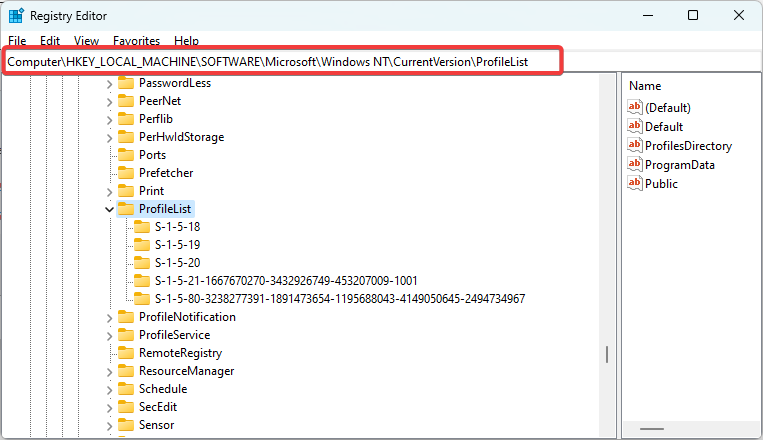The height and width of the screenshot is (440, 763).
Task: Expand the Print key
Action: pos(109,192)
